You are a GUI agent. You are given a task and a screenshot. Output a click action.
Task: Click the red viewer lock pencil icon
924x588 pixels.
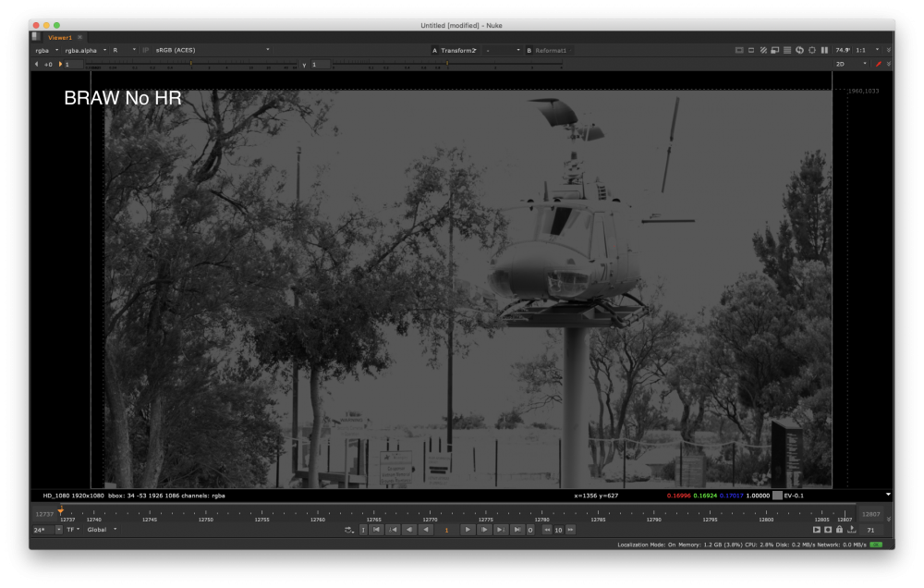878,65
